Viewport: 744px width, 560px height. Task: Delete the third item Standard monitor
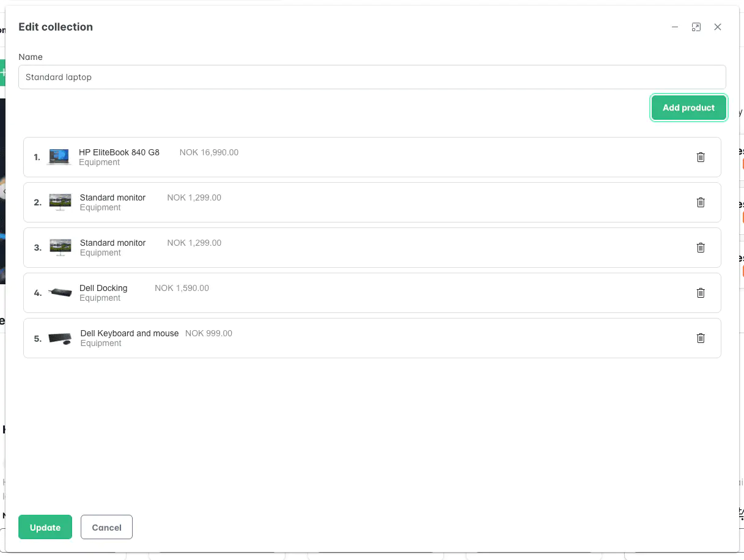701,248
